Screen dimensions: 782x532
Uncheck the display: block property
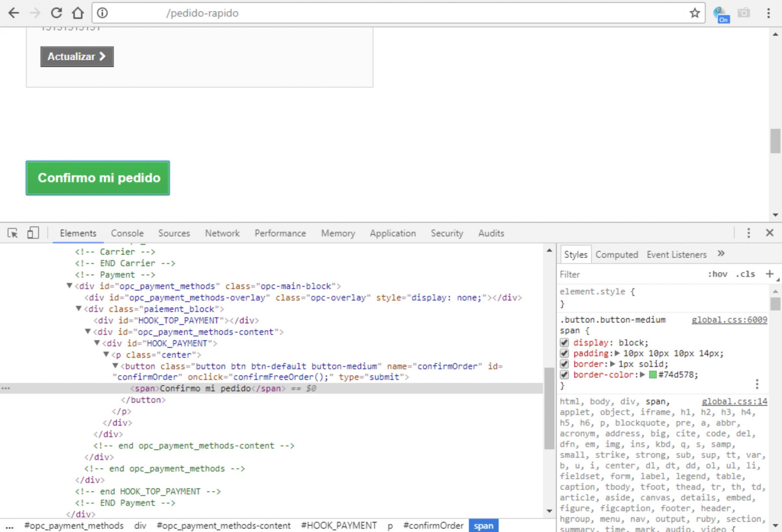click(564, 343)
